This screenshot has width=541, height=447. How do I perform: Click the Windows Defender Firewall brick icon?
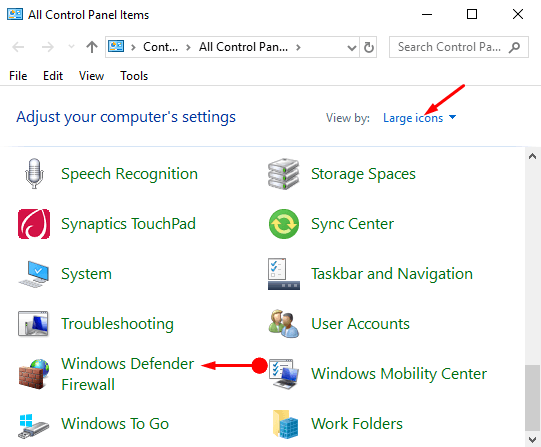click(34, 374)
